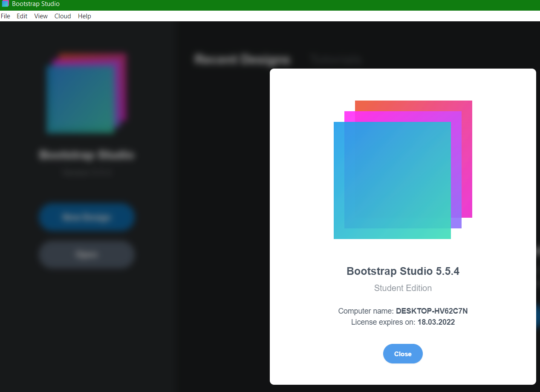Open the View menu

41,16
